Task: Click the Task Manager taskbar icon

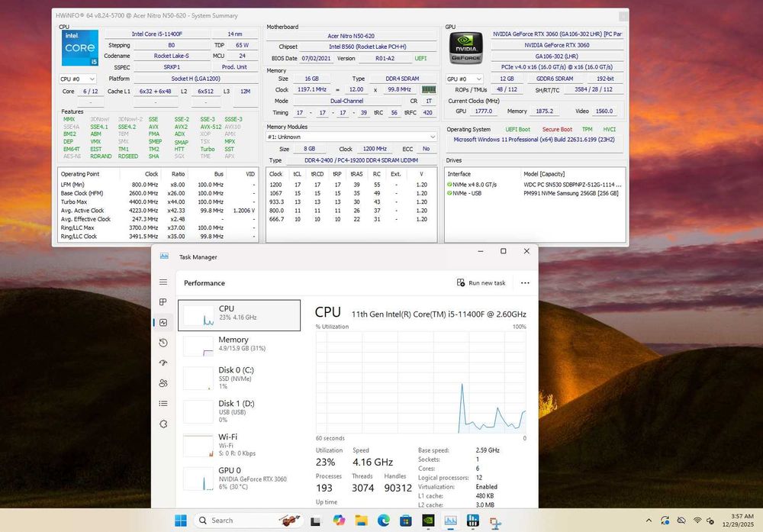Action: pos(451,521)
